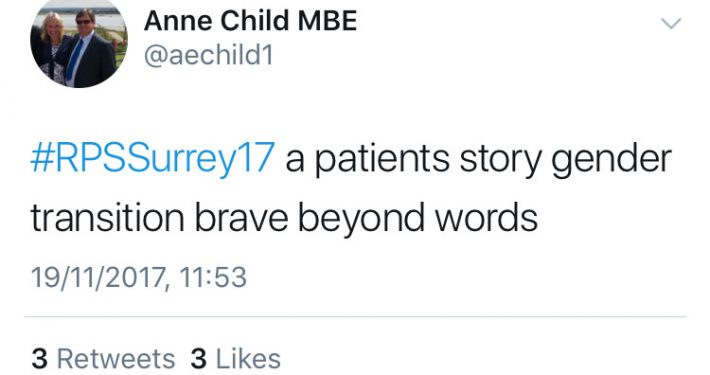Click the woman in the avatar photo
This screenshot has height=375, width=710.
(51, 50)
